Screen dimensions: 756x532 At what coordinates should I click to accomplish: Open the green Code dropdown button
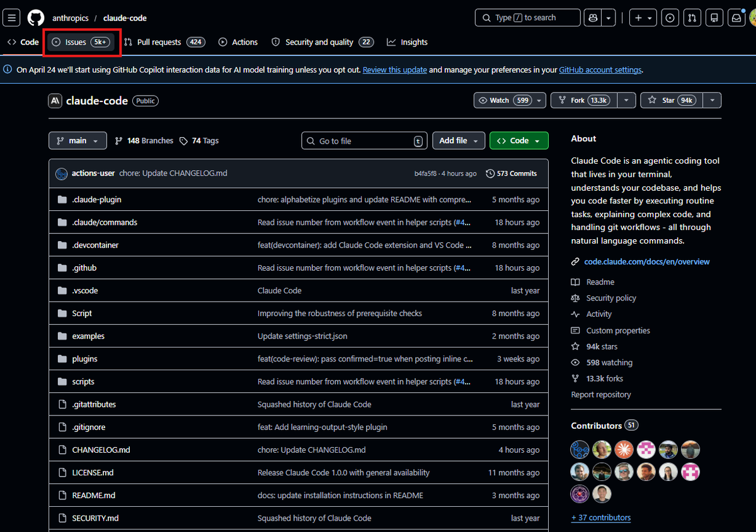(x=519, y=141)
